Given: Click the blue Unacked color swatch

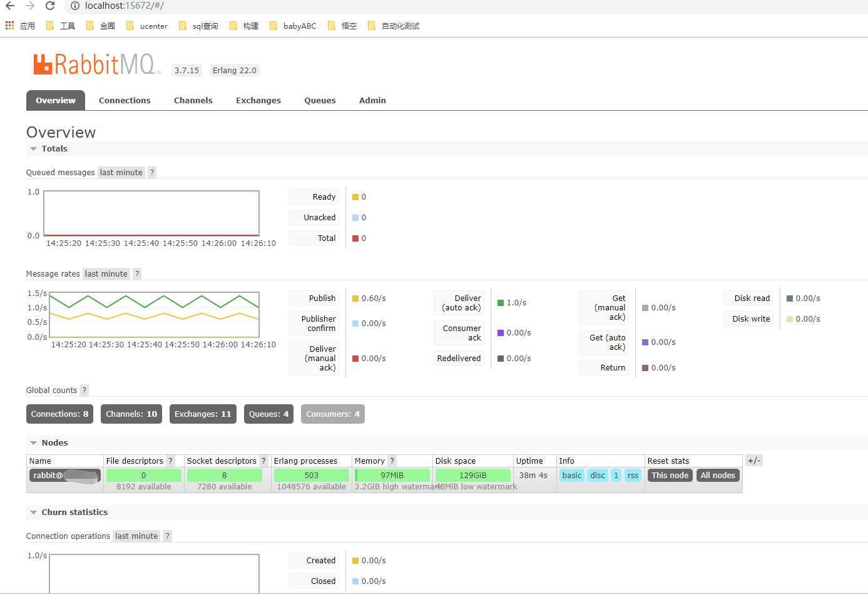Looking at the screenshot, I should click(355, 218).
